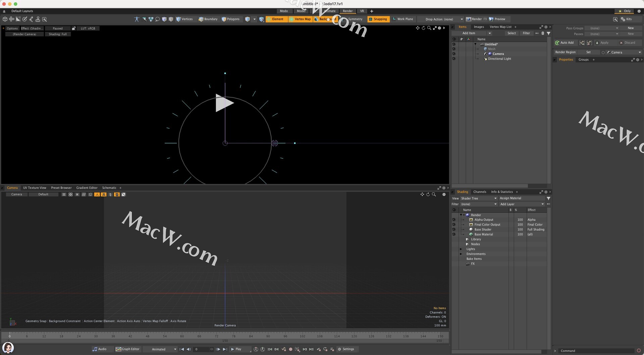Toggle visibility of Alpha Output layer
This screenshot has height=355, width=644.
click(454, 220)
